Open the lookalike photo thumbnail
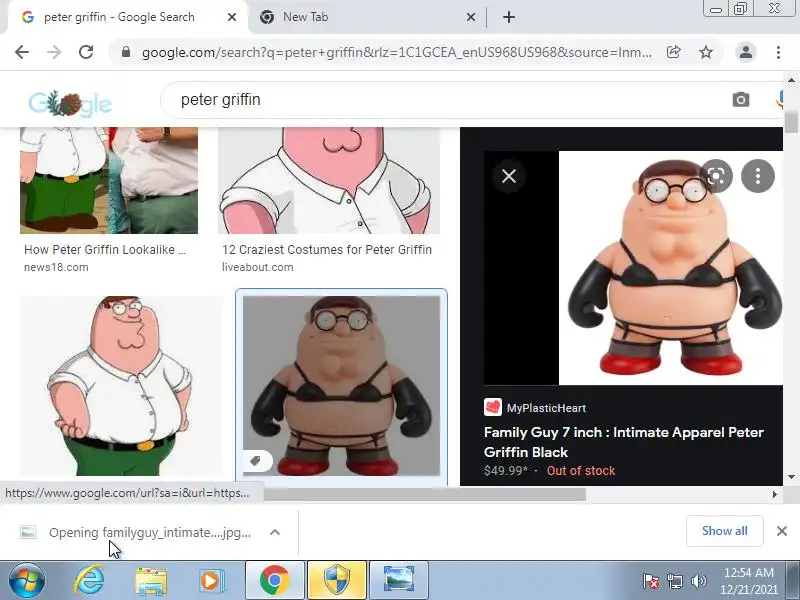 [x=109, y=180]
